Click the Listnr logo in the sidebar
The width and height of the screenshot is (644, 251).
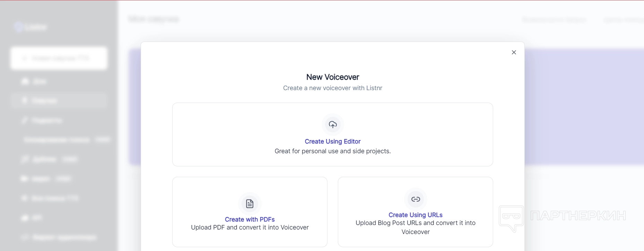point(30,27)
